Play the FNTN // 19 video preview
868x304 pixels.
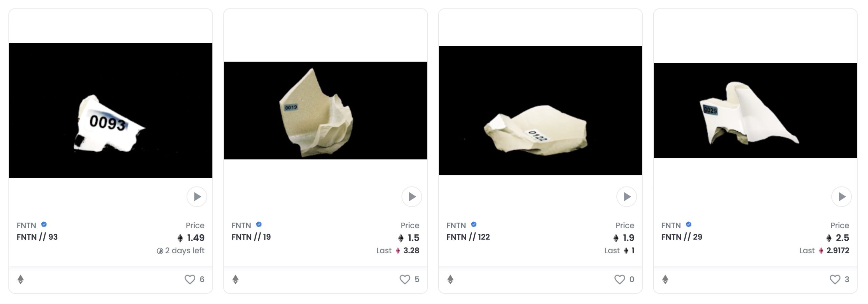click(x=412, y=197)
